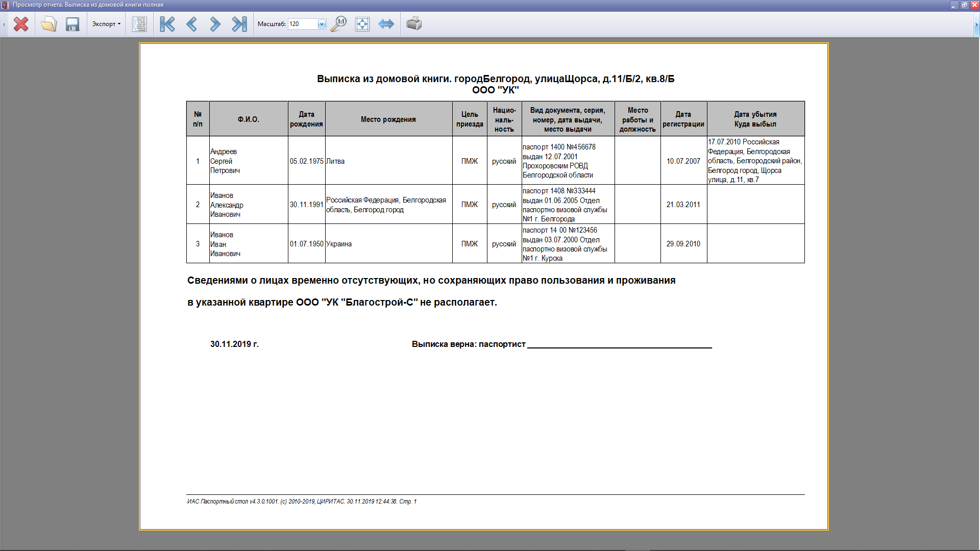
Task: Click the footer ИАС Паспортный стол version text
Action: pos(302,502)
